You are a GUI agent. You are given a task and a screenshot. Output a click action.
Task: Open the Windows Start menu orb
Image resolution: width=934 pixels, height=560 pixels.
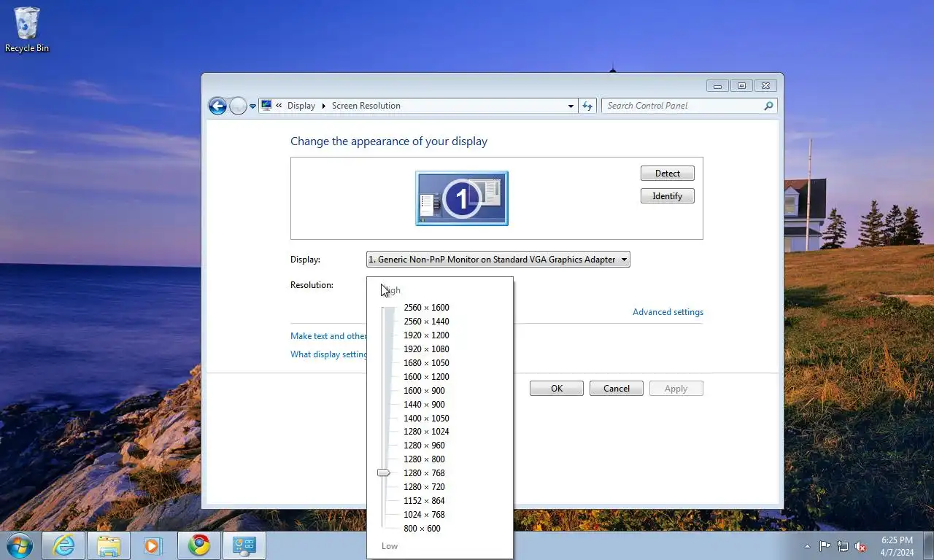(19, 545)
